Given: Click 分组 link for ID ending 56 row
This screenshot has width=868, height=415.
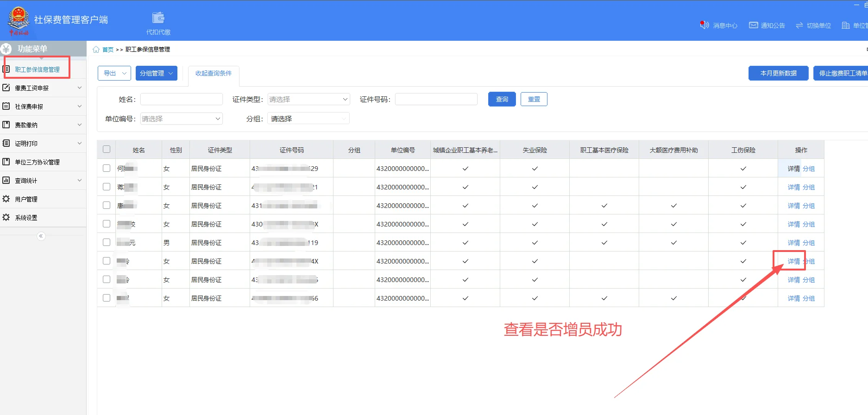Looking at the screenshot, I should pyautogui.click(x=809, y=298).
